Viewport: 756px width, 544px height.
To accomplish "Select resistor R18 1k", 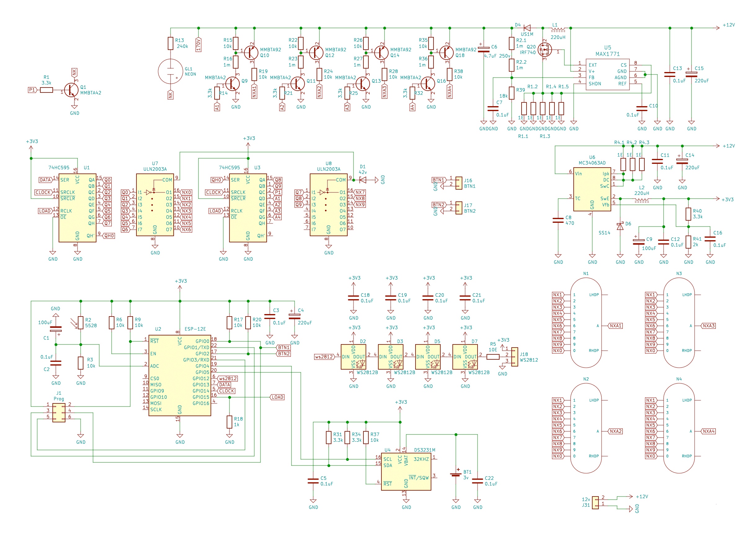I will coord(229,422).
